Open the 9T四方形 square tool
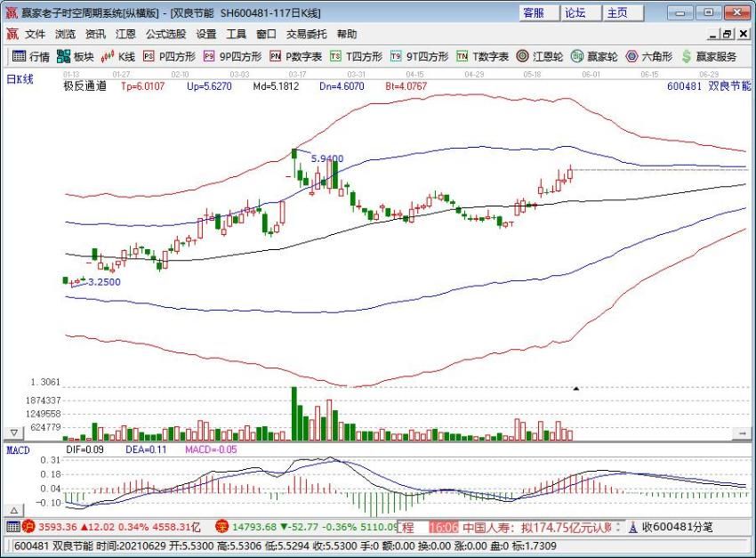 (x=396, y=56)
